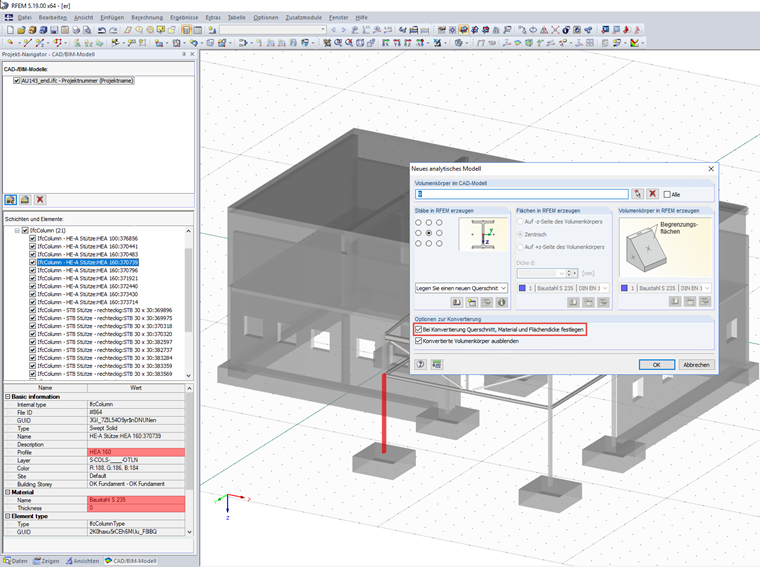
Task: Collapse the IfcColumn (21) tree node
Action: tap(17, 230)
